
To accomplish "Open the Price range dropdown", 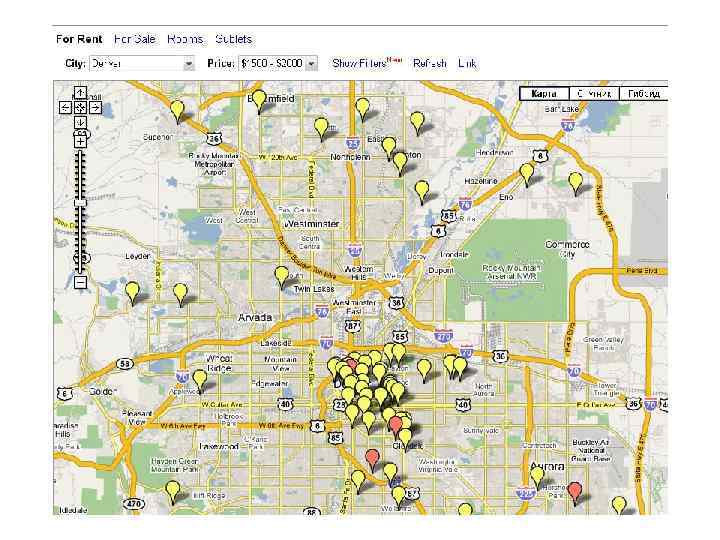I will pyautogui.click(x=278, y=63).
